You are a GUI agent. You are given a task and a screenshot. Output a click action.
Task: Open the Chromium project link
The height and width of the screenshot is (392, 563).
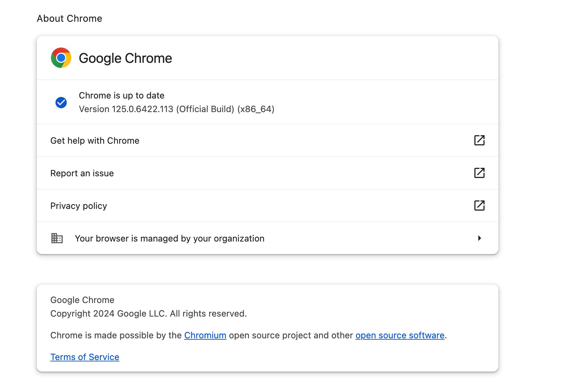tap(205, 335)
